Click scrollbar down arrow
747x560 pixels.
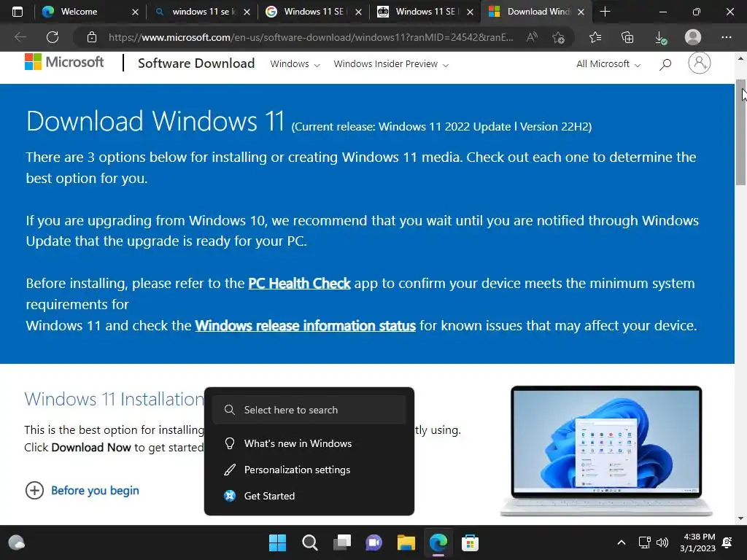click(740, 518)
